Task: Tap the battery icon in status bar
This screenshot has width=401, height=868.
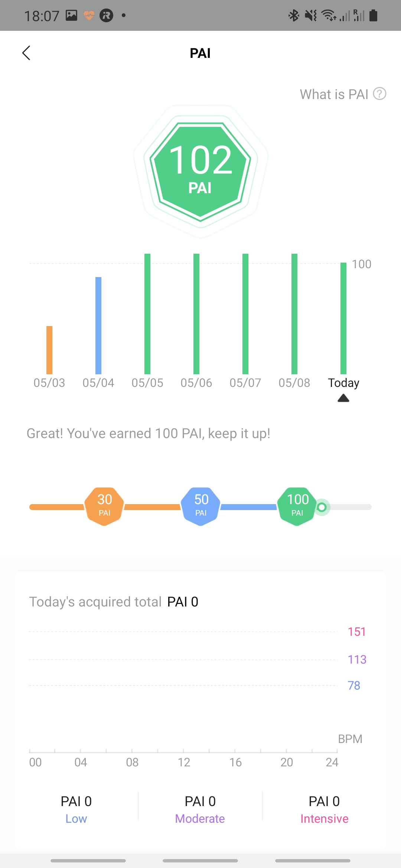Action: [374, 16]
